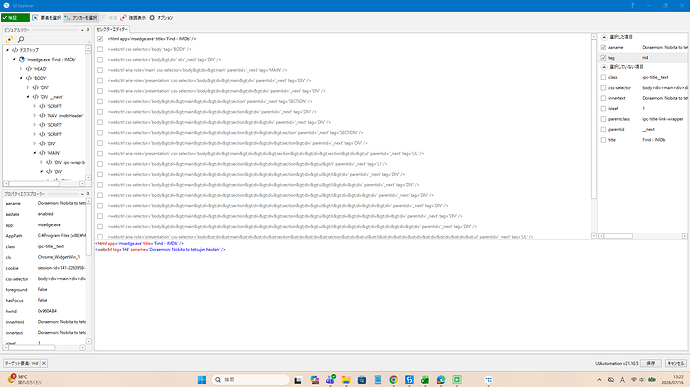Collapse the msedge.exe Find - IMDb node
The height and width of the screenshot is (387, 690).
14,59
